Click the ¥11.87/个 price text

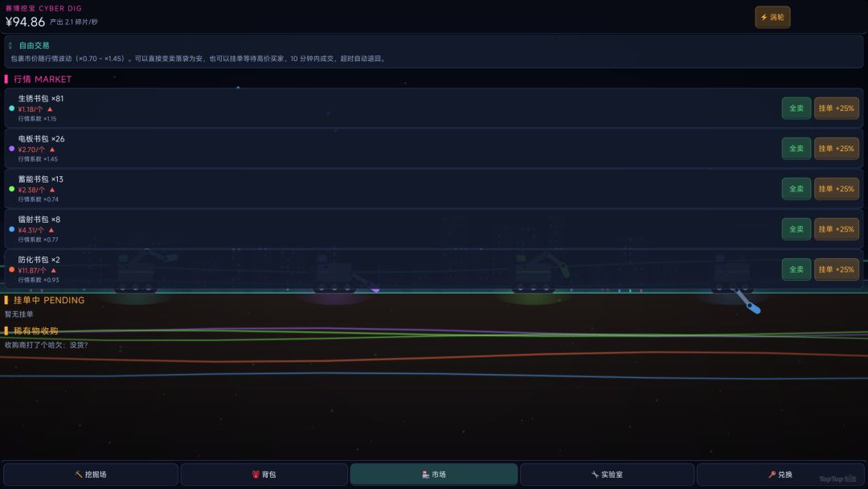pos(32,270)
